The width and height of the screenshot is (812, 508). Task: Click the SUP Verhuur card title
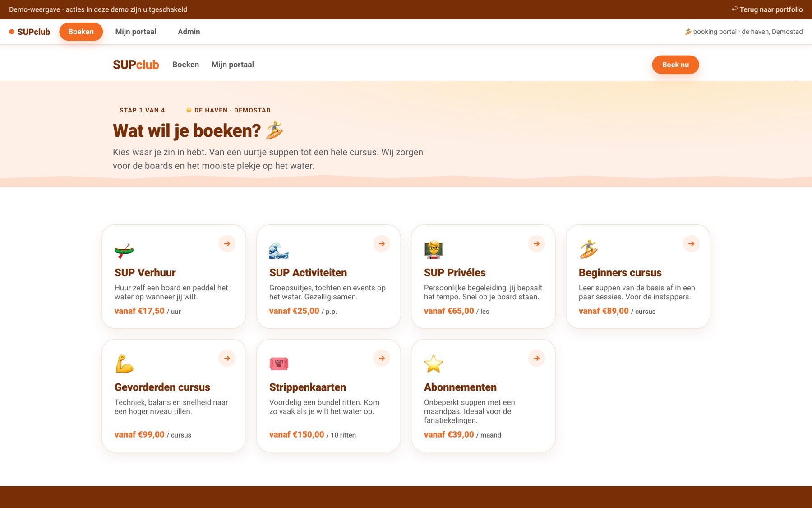(x=145, y=273)
